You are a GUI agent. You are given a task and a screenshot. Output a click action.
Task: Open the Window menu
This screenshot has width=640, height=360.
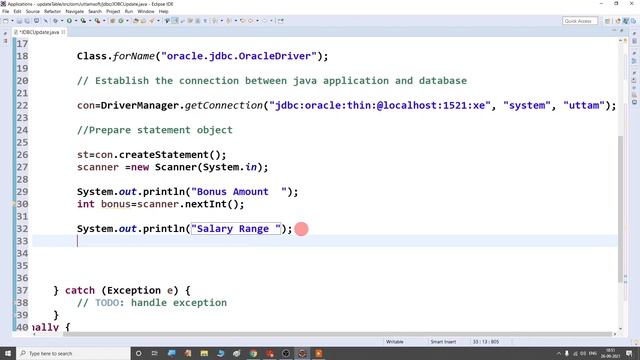146,11
